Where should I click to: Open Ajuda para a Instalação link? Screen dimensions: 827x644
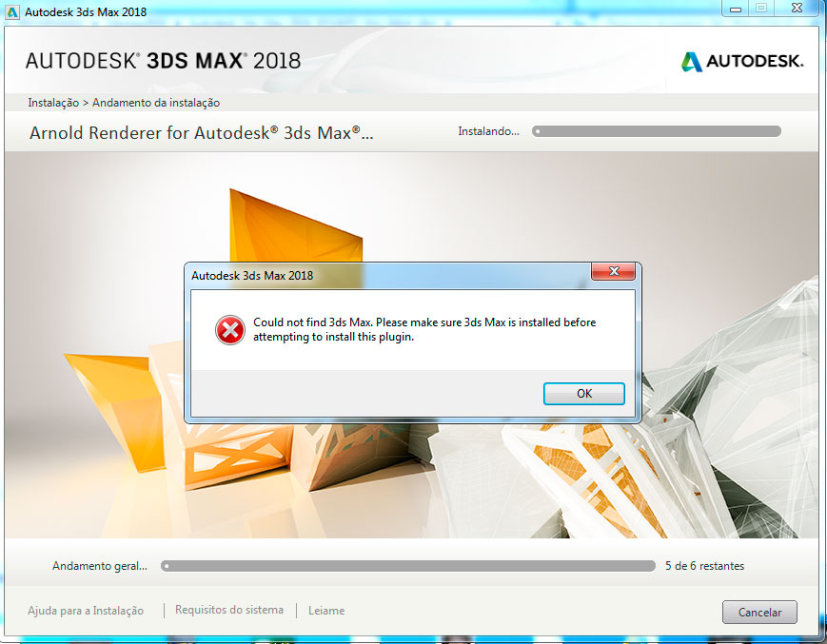(86, 611)
